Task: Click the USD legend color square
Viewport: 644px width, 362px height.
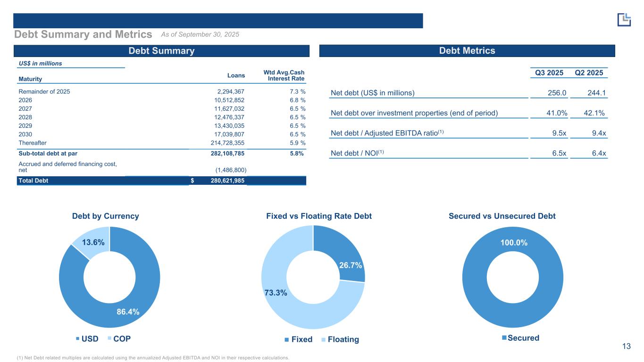Action: coord(78,339)
